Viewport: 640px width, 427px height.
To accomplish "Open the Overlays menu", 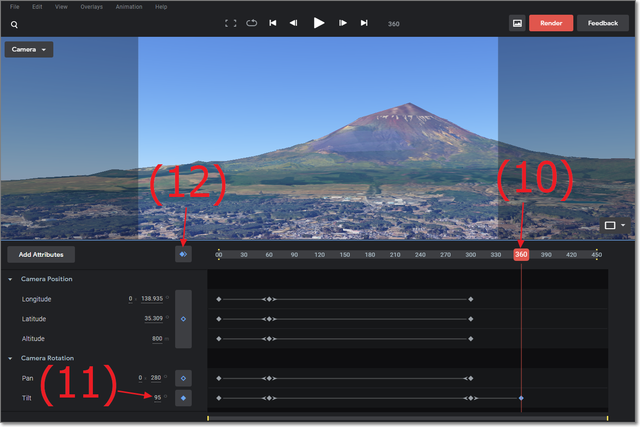I will click(x=91, y=6).
